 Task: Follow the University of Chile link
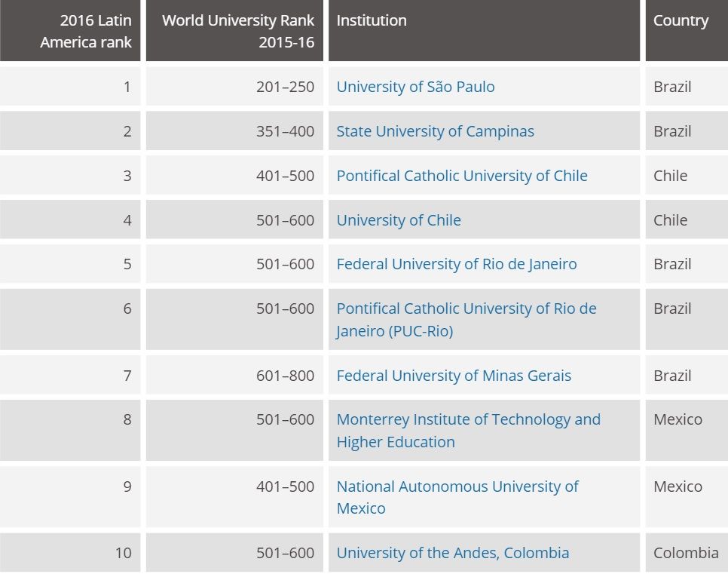click(398, 220)
